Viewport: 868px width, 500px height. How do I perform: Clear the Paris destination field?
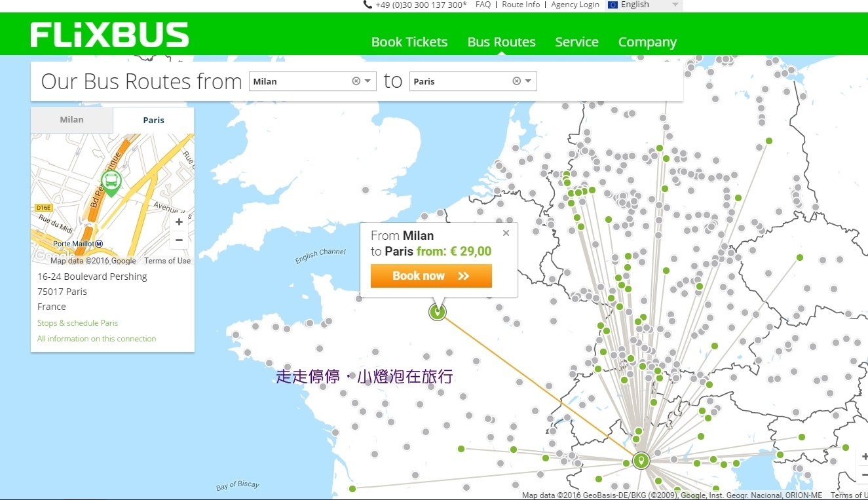click(516, 81)
